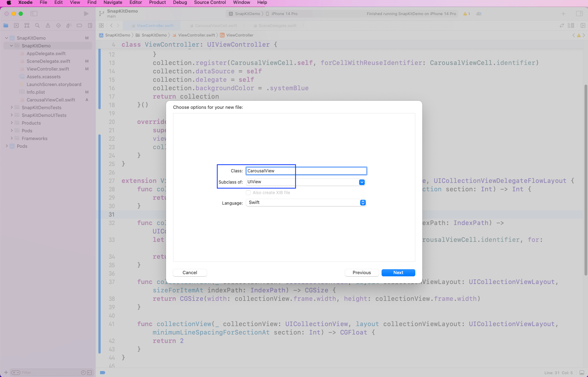Screen dimensions: 588x377
Task: Open the Report navigator icon
Action: pos(90,26)
